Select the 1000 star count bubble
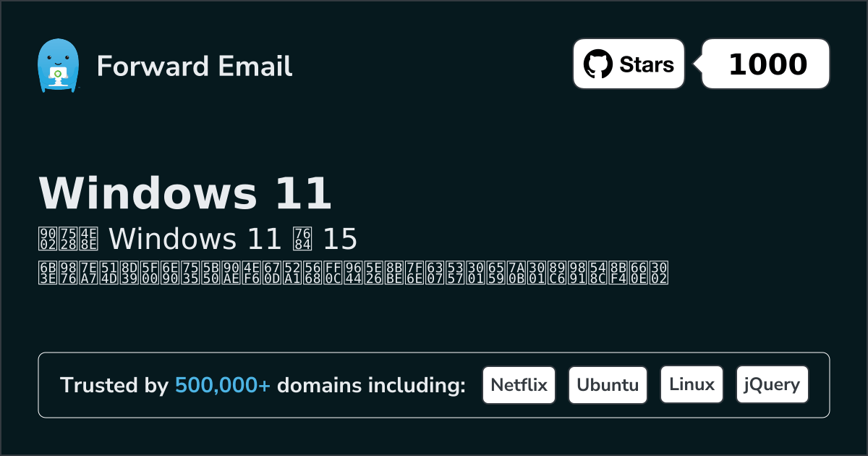868x456 pixels. click(x=767, y=64)
